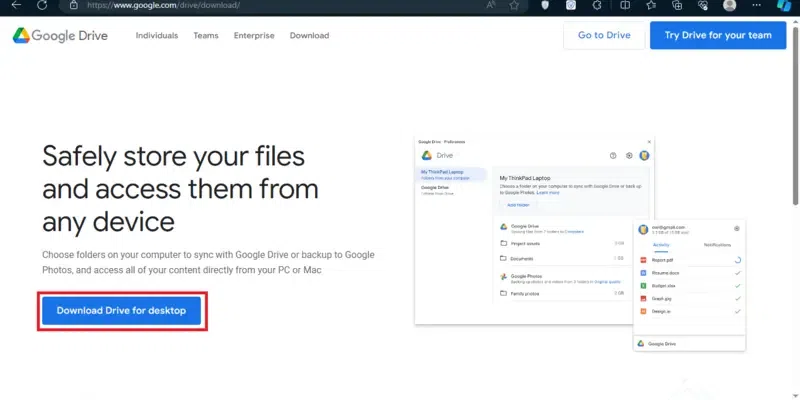Reload the page with the refresh icon

[42, 5]
